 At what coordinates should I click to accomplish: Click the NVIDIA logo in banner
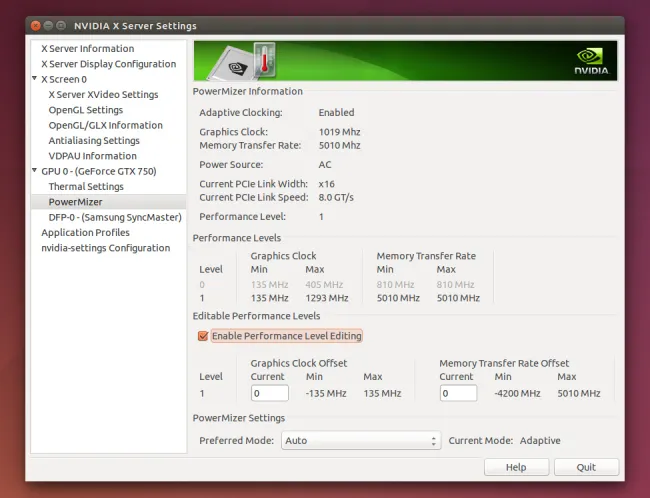pyautogui.click(x=592, y=61)
